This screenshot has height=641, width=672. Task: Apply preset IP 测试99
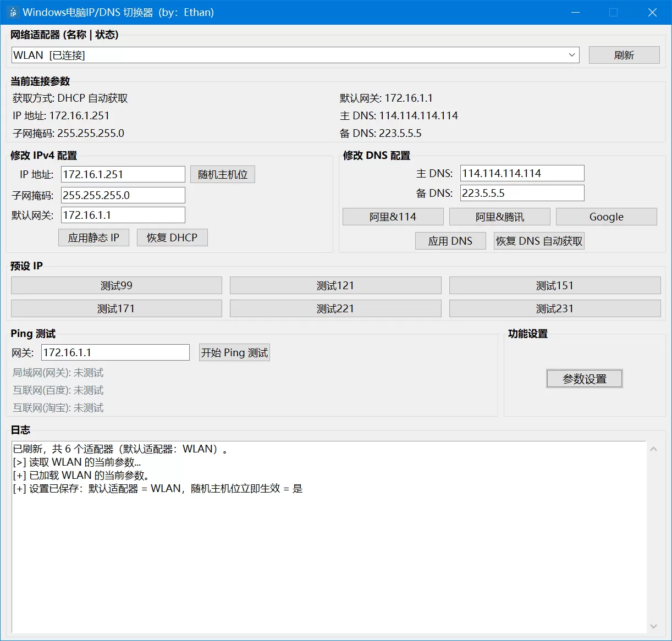pyautogui.click(x=117, y=285)
